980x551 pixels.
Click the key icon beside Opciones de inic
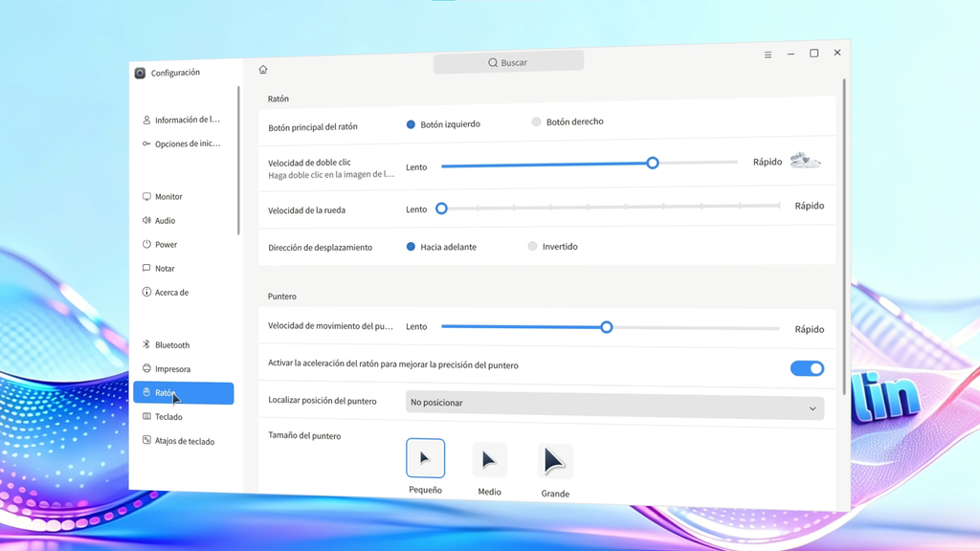tap(146, 143)
